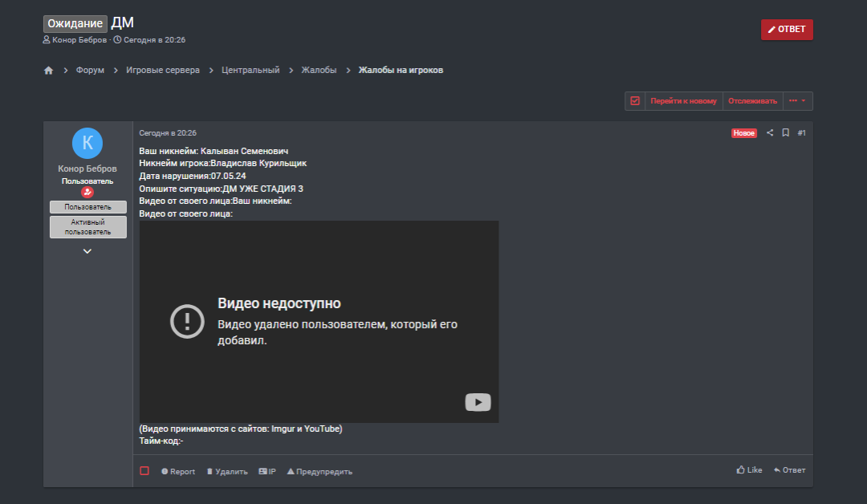Mark thread read checkbox icon

(635, 101)
